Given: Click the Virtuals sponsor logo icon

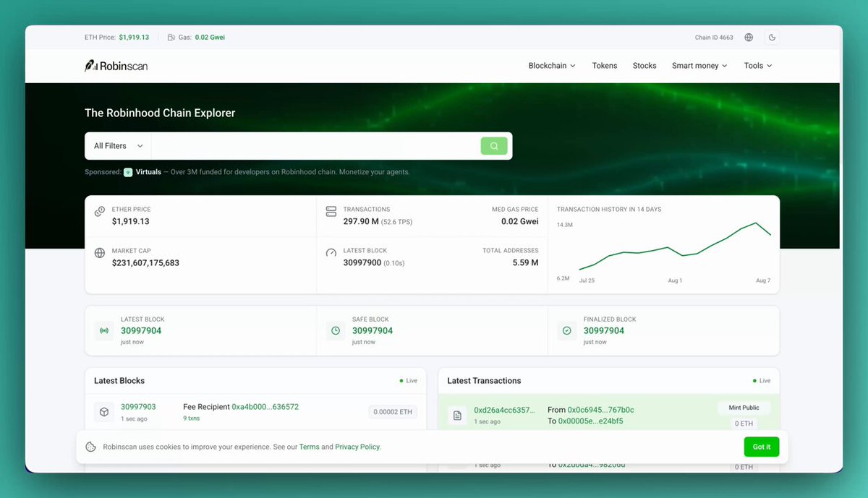Looking at the screenshot, I should [128, 172].
